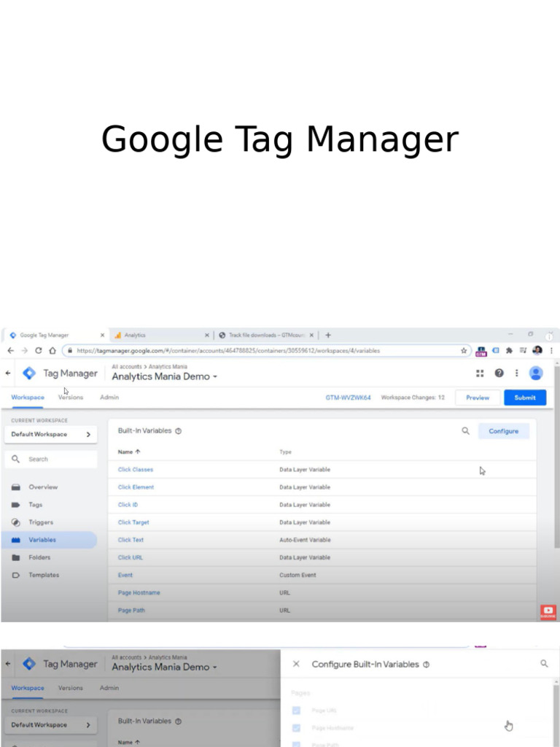This screenshot has width=560, height=747.
Task: Reload the page with the refresh icon
Action: click(39, 350)
